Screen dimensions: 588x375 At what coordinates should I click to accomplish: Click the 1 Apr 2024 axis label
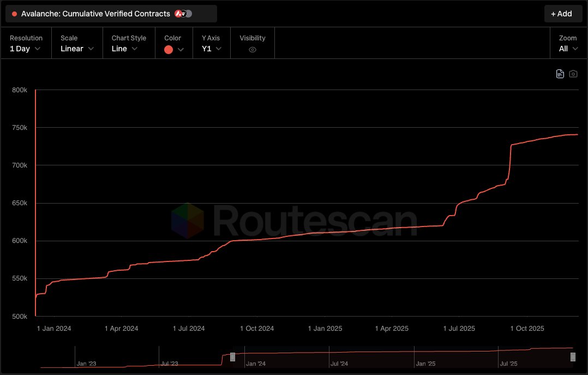coord(122,329)
